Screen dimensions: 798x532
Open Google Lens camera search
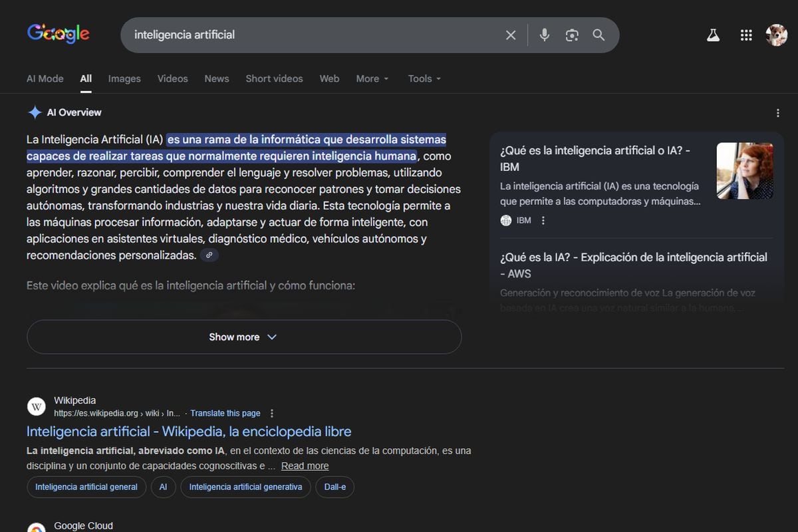click(572, 35)
